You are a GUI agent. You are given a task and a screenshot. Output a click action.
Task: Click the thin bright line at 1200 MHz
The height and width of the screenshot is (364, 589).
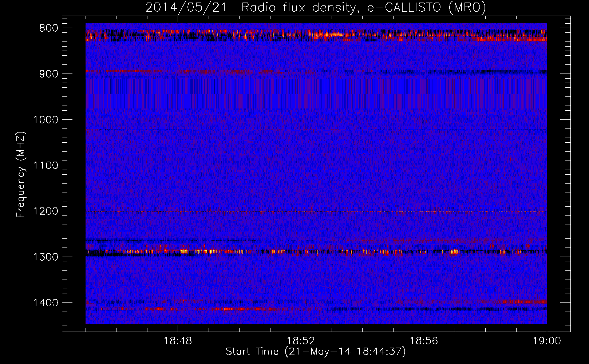pos(316,211)
